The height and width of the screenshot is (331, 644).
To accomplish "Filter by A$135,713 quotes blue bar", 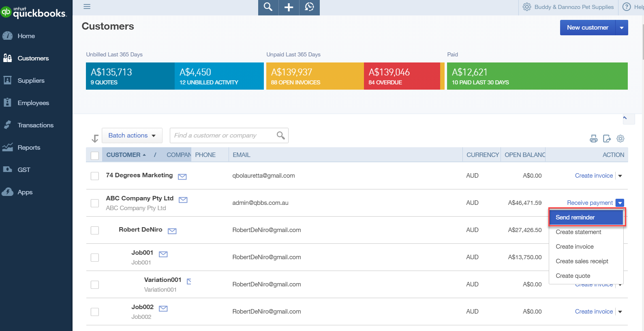I will (x=130, y=76).
